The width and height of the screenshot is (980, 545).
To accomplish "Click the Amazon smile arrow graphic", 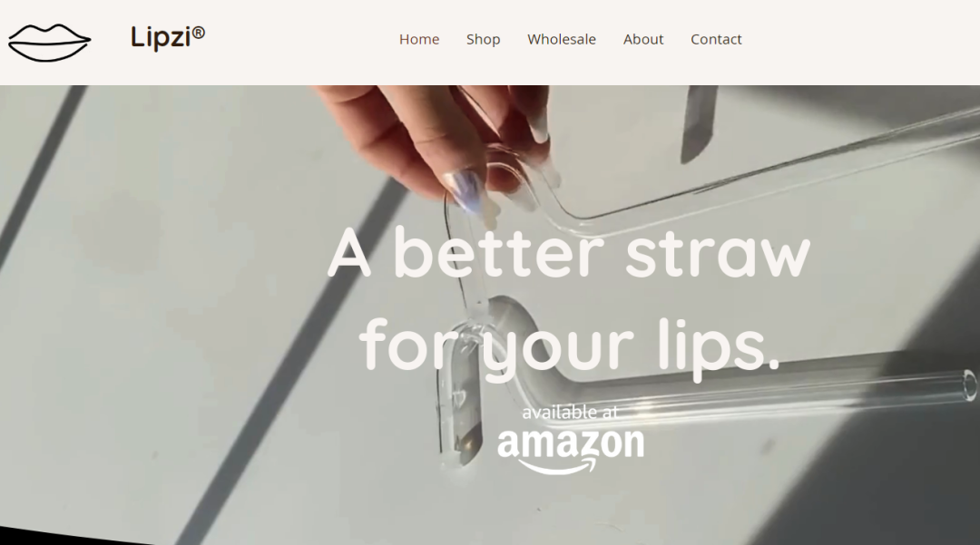I will [557, 466].
